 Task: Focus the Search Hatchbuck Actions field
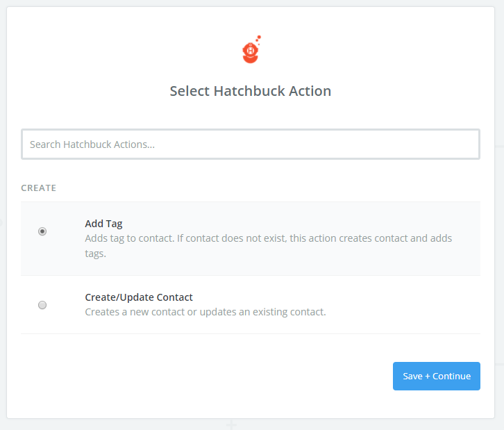click(x=251, y=144)
